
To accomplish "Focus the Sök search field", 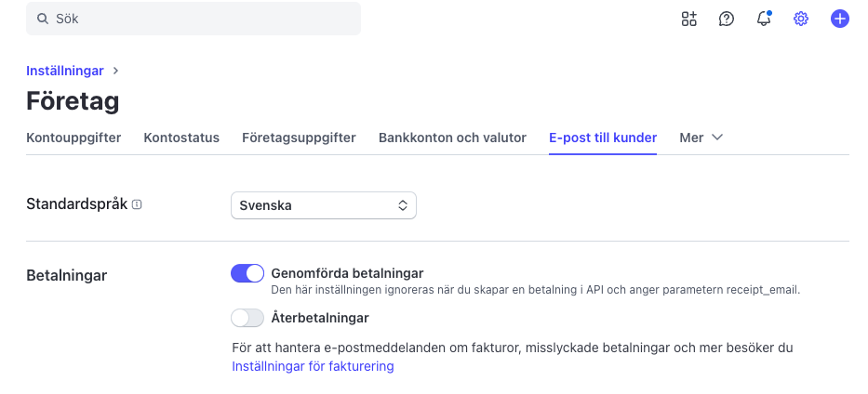I will pos(194,19).
